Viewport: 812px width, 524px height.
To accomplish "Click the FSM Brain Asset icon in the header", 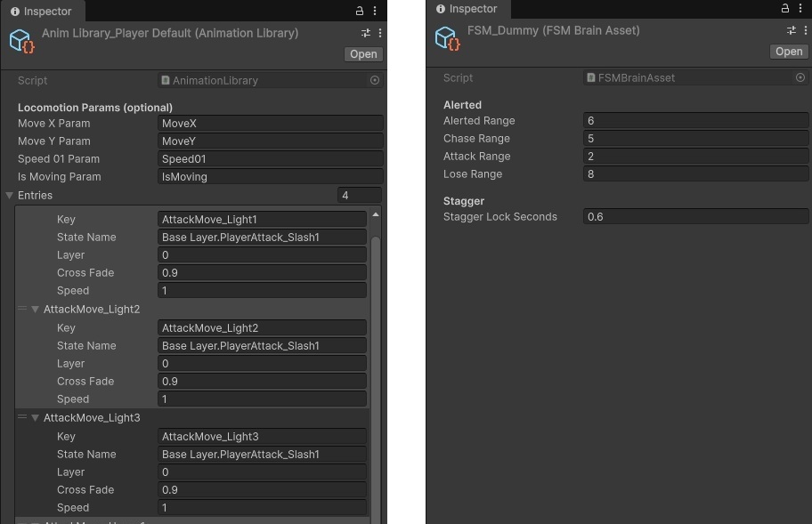I will (x=446, y=38).
